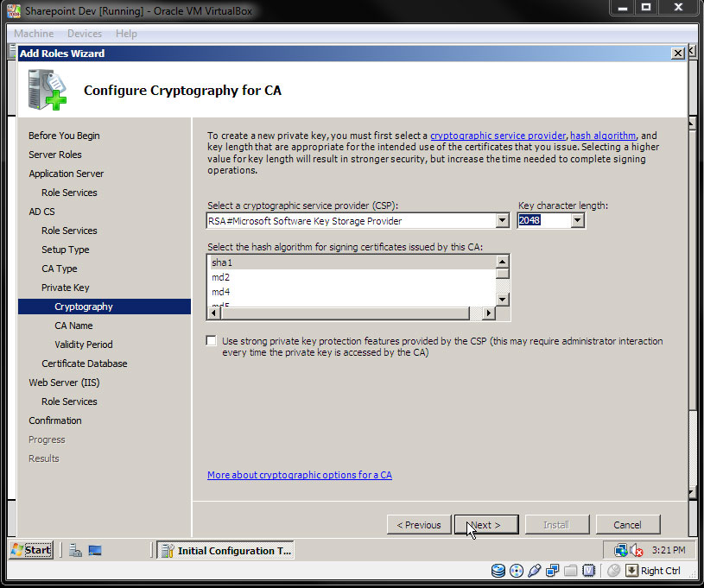Select the Cryptography step
The image size is (704, 588).
105,307
